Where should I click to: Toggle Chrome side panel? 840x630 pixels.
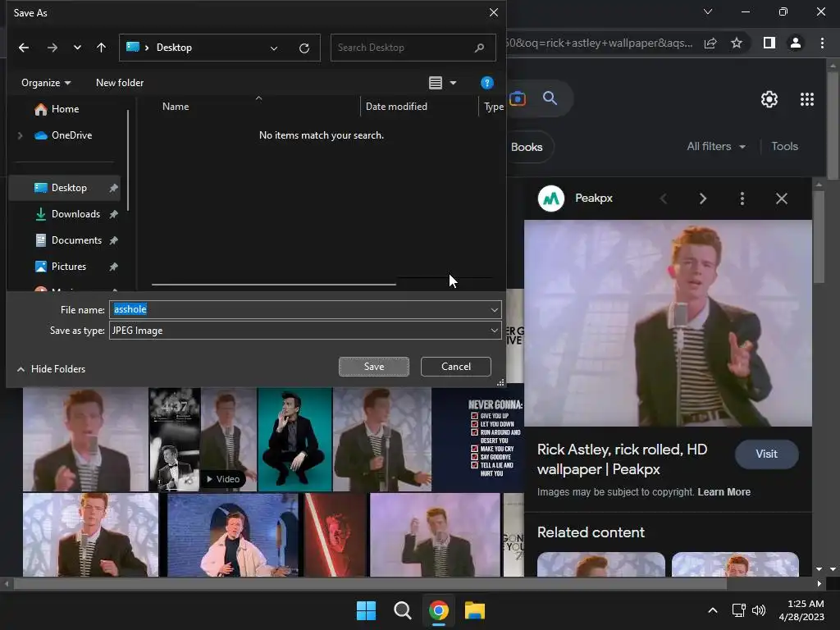point(769,43)
